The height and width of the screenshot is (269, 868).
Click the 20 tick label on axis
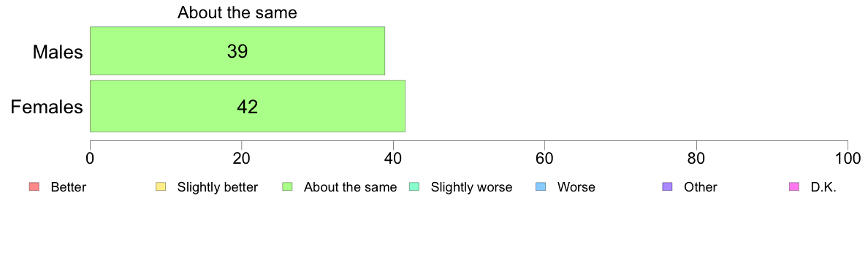[241, 158]
